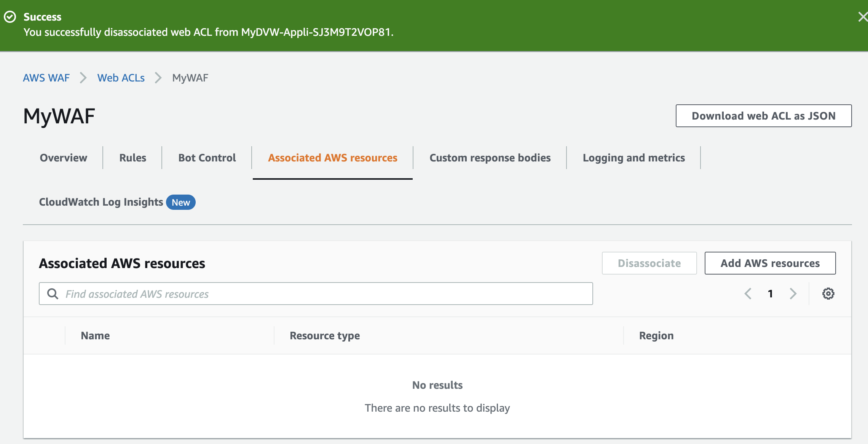Image resolution: width=868 pixels, height=444 pixels.
Task: Click the Disassociate button
Action: coord(649,263)
